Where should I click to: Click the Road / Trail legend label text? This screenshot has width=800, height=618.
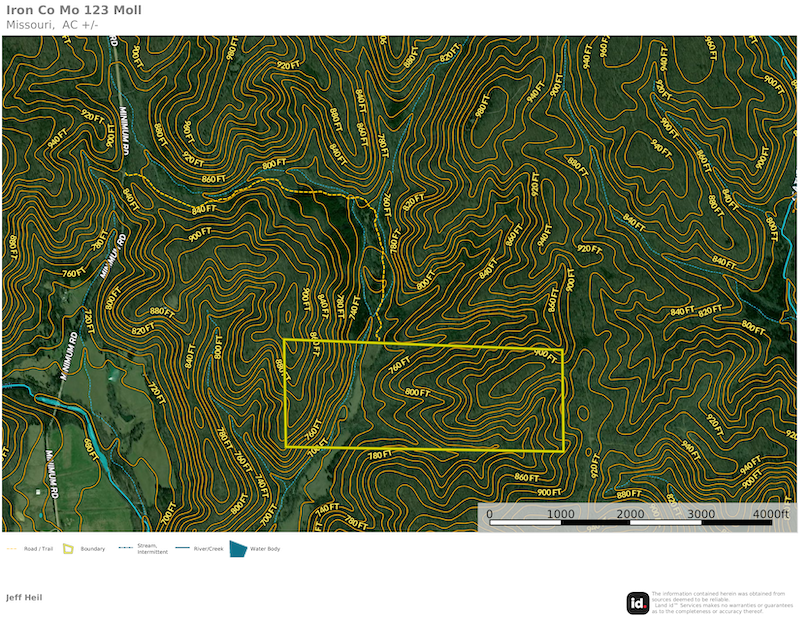tap(38, 549)
